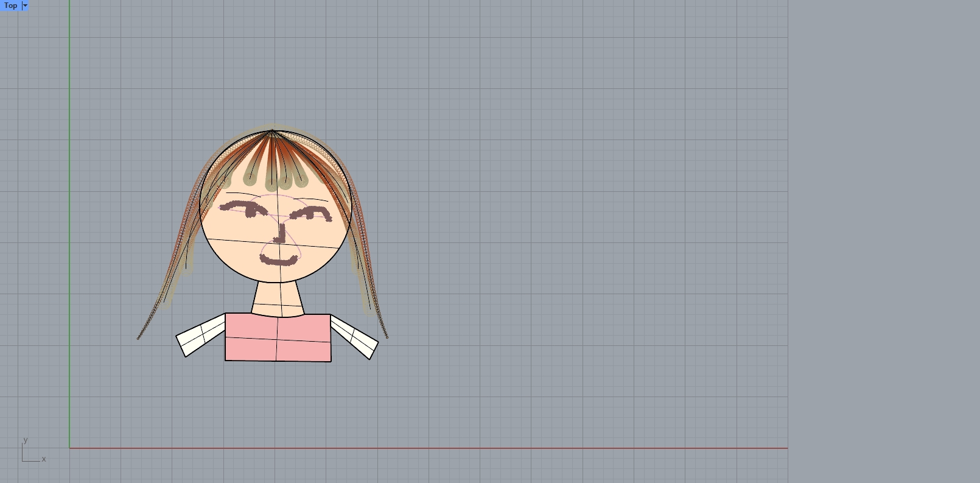Select the left long hair strand tip
This screenshot has height=483, width=980.
coord(139,337)
